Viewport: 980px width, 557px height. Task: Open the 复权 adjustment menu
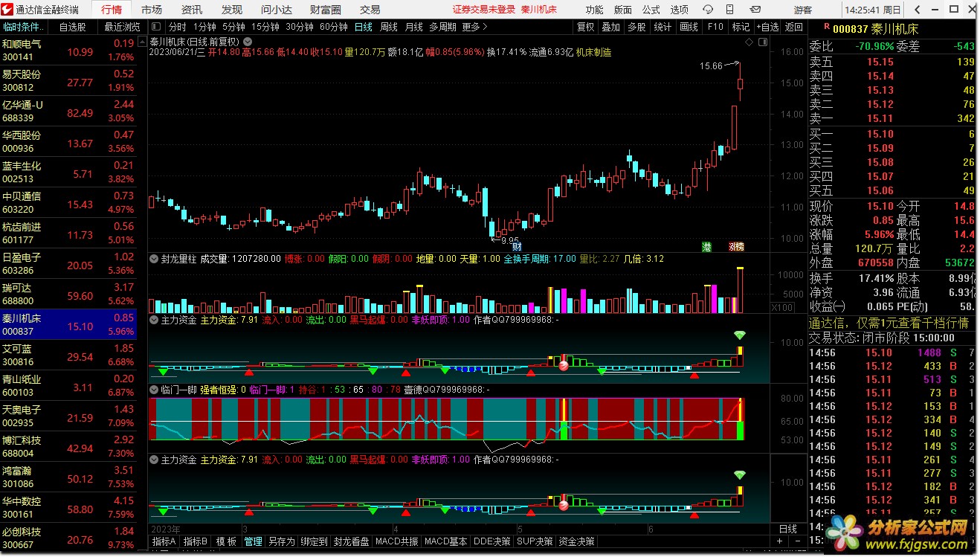586,27
